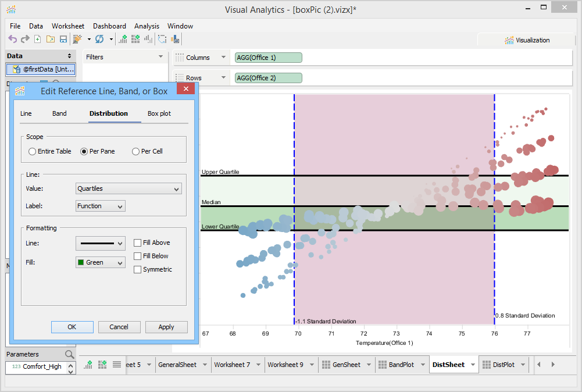Save the workbook with the floppy disk icon
The height and width of the screenshot is (392, 582).
pos(63,39)
